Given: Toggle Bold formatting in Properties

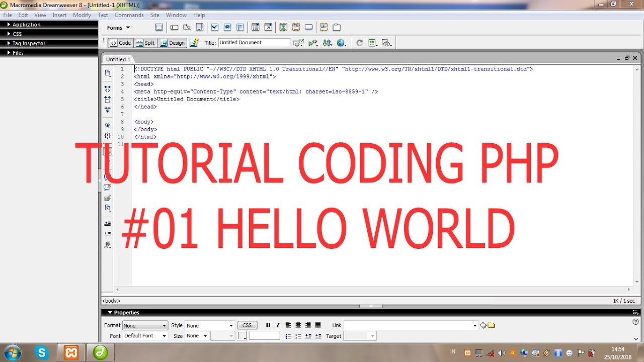Looking at the screenshot, I should (x=268, y=325).
